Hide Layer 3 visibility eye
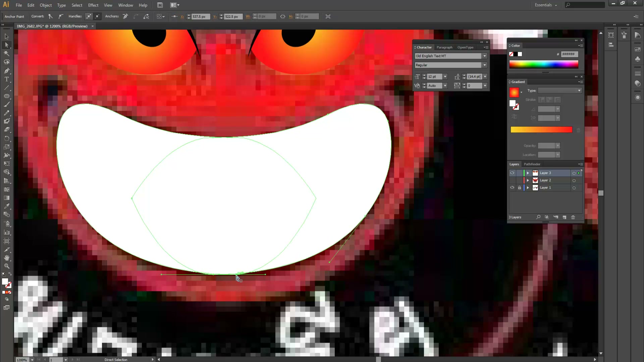 pos(512,173)
